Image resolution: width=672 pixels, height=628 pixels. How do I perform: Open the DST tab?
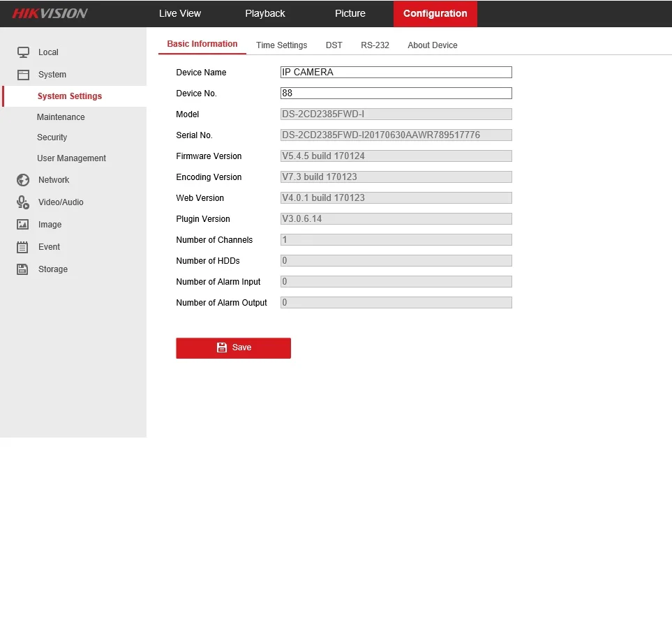[334, 45]
